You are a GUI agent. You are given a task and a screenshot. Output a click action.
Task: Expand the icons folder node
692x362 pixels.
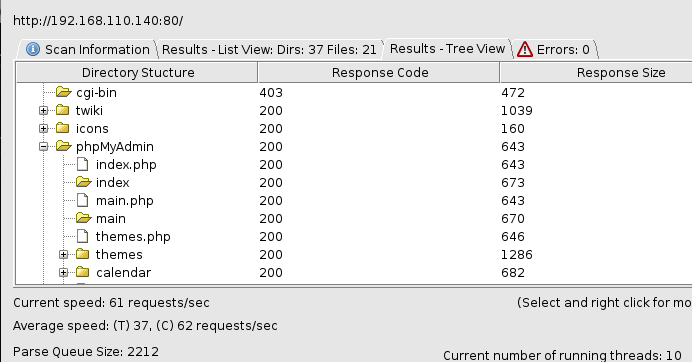(x=43, y=128)
